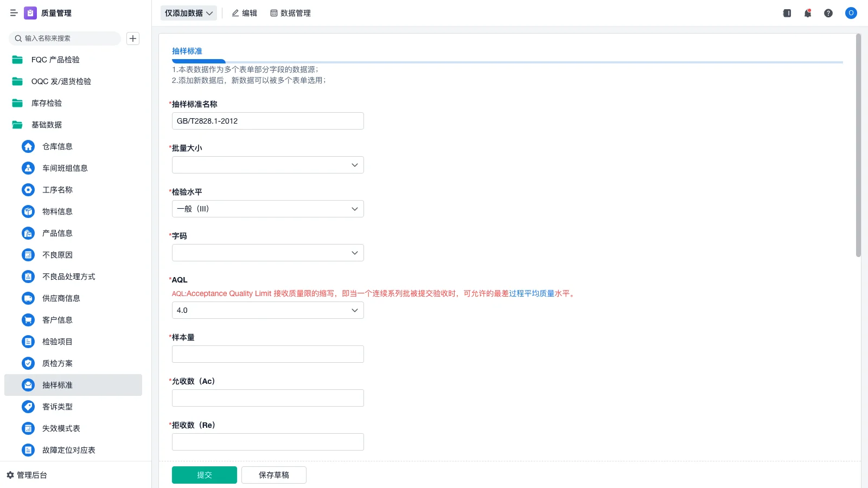Viewport: 868px width, 488px height.
Task: Click the 不良原因 sidebar entry
Action: click(57, 255)
